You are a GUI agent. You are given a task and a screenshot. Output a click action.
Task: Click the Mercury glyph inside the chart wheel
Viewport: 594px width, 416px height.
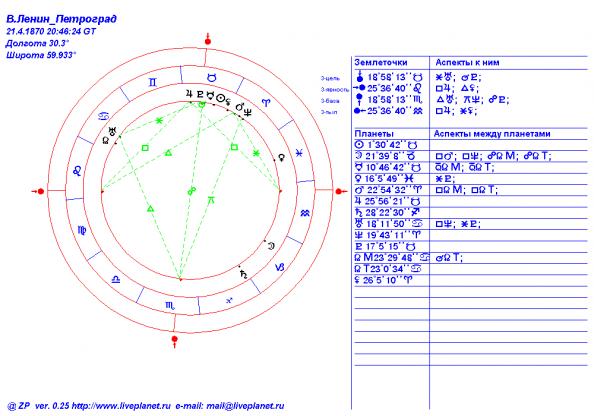[210, 95]
